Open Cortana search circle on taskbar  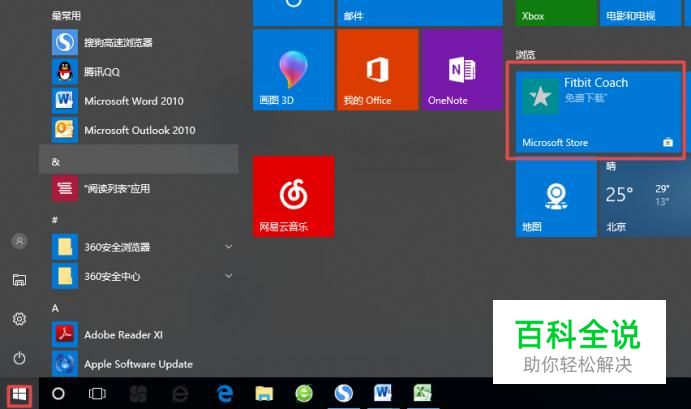58,394
